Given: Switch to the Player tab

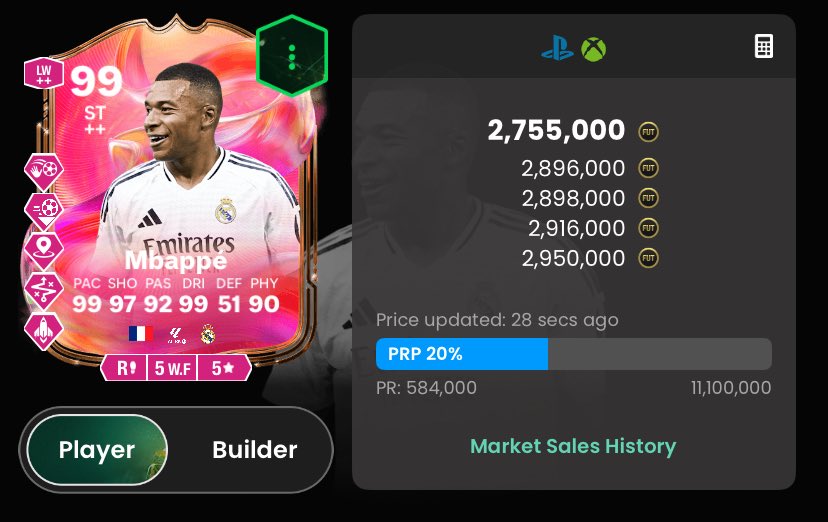Looking at the screenshot, I should click(x=97, y=450).
